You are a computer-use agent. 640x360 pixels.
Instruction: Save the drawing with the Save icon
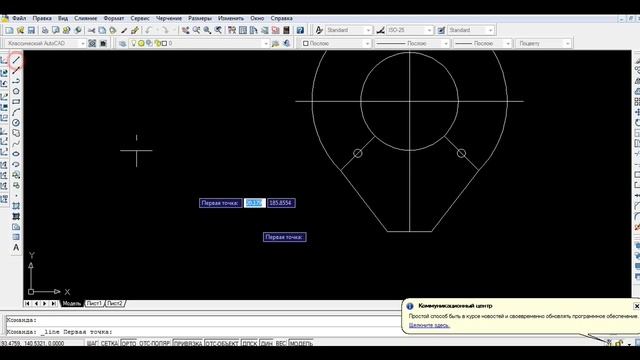[31, 30]
